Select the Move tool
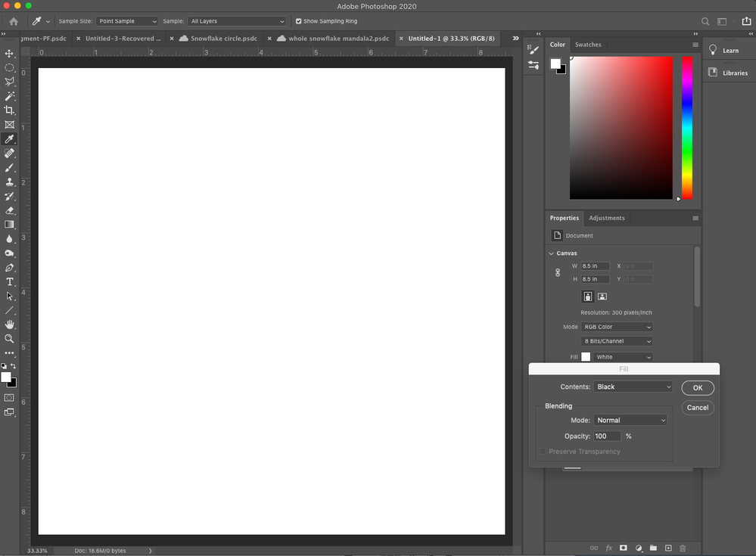 [x=10, y=53]
